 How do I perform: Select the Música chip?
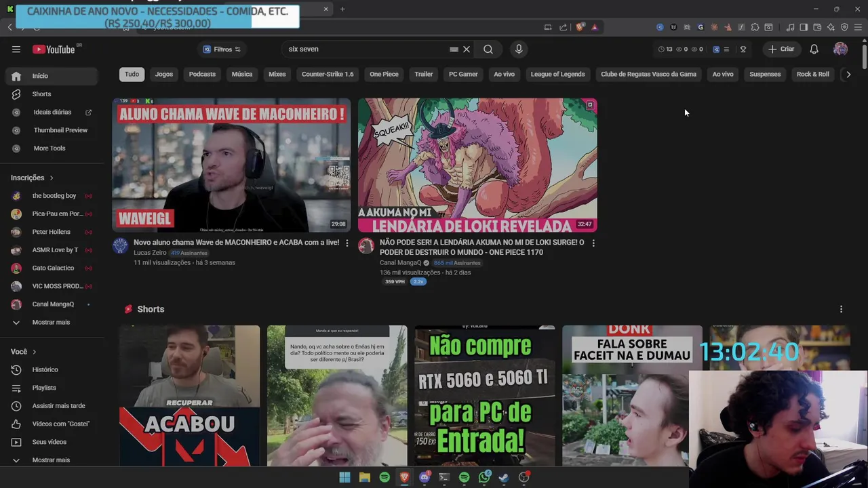click(242, 75)
